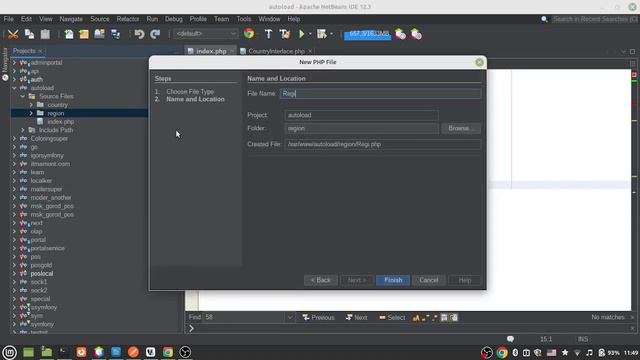
Task: Select index.php in the Projects tree
Action: pyautogui.click(x=60, y=122)
